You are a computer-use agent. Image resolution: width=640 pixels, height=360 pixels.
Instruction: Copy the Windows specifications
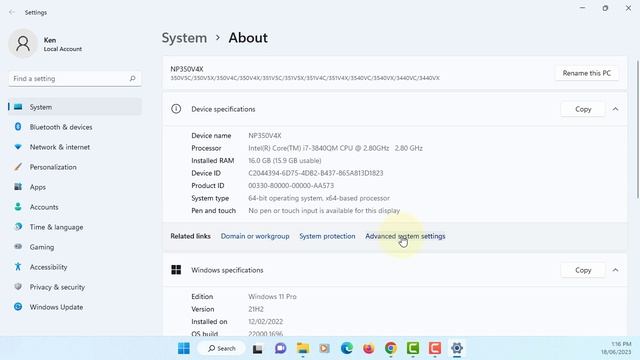click(x=583, y=270)
